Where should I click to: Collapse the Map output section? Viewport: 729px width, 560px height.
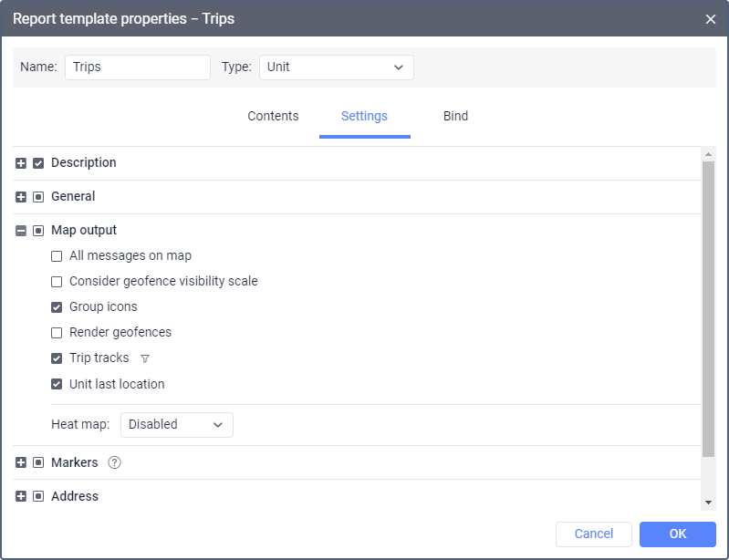tap(21, 231)
